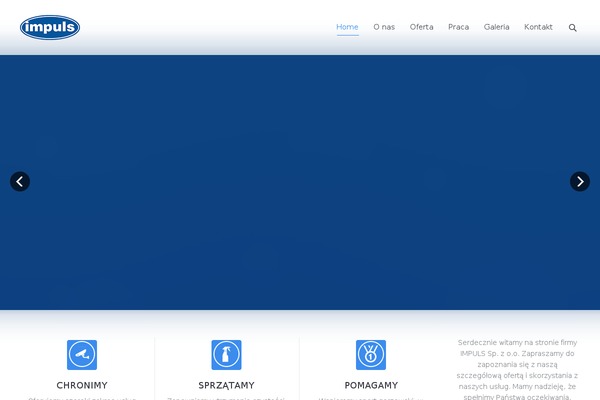Click the blue slider banner image
600x400 pixels.
point(300,183)
